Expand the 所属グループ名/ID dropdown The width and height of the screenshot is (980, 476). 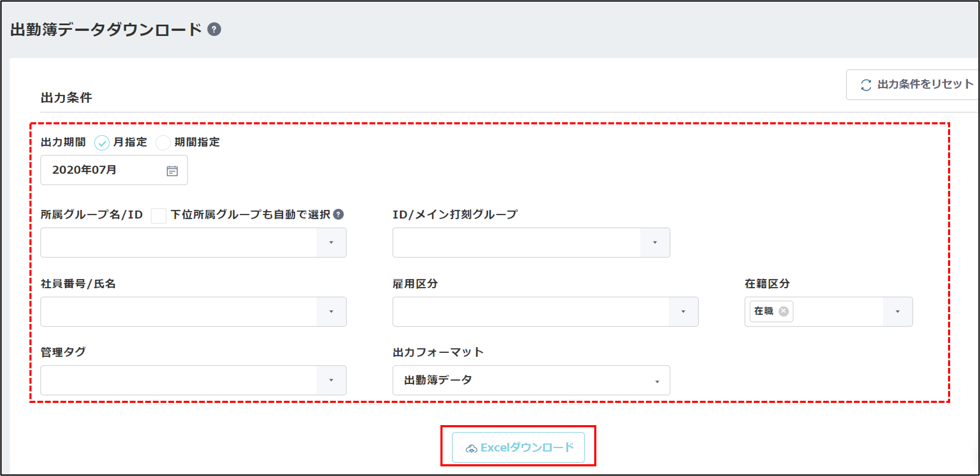coord(331,243)
